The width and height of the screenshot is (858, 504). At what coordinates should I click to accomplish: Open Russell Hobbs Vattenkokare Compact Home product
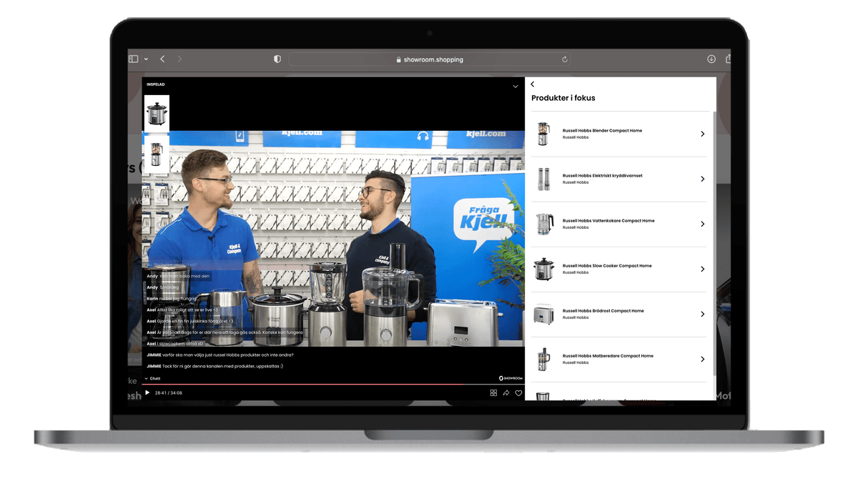pyautogui.click(x=621, y=224)
